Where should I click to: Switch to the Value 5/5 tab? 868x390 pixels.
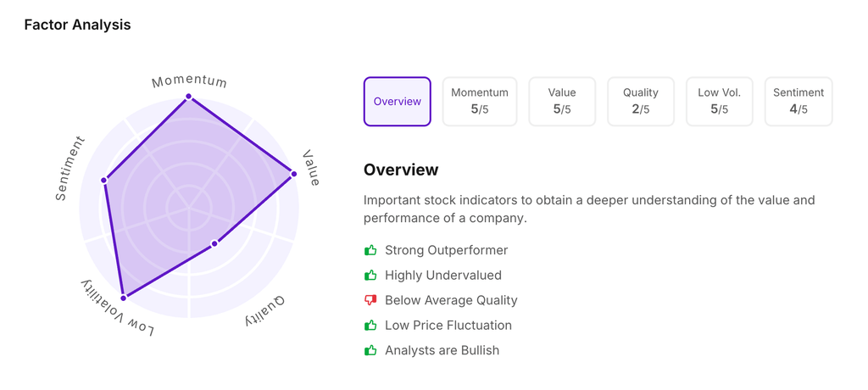[562, 102]
